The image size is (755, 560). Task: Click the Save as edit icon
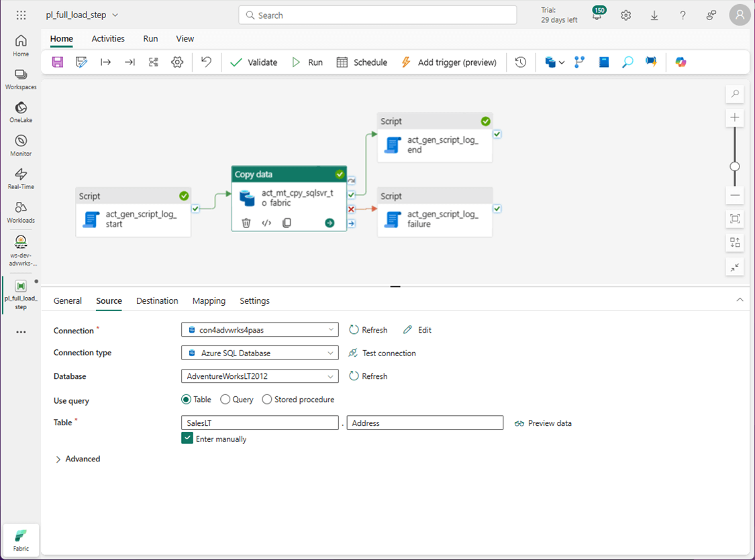(x=81, y=62)
